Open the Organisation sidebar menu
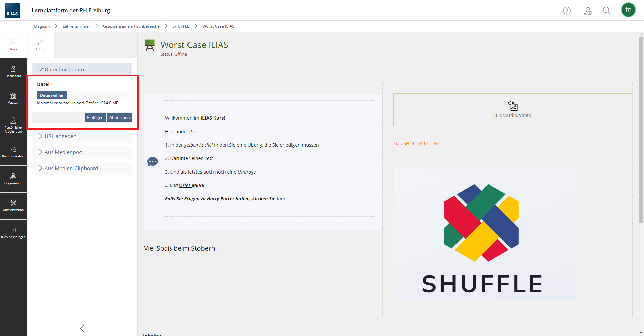 [x=13, y=179]
